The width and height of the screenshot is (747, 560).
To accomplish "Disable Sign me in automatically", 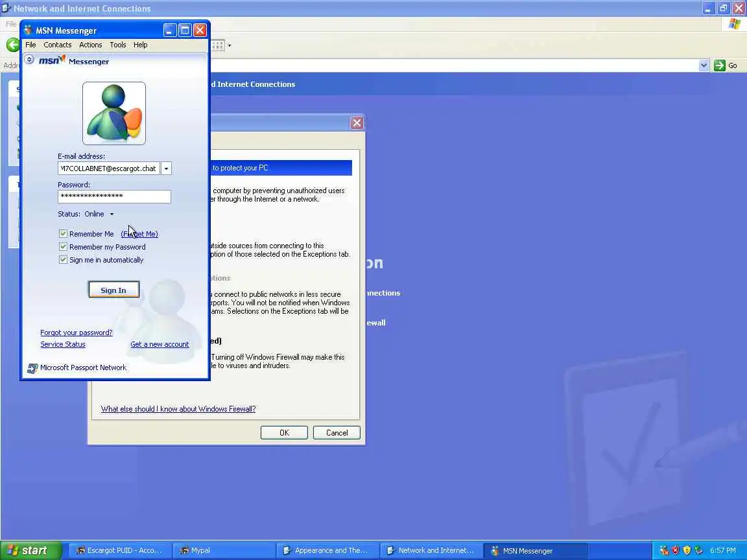I will 63,259.
